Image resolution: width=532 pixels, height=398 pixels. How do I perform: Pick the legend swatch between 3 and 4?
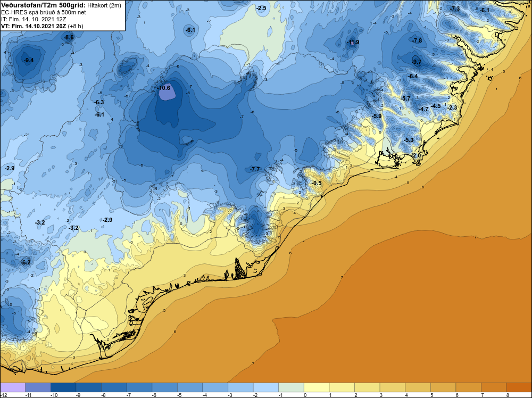393,387
